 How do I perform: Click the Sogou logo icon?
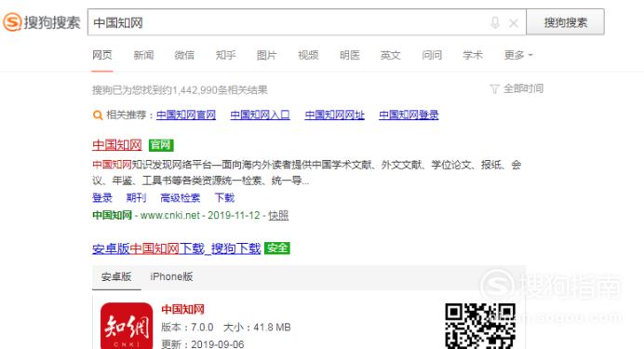[12, 22]
